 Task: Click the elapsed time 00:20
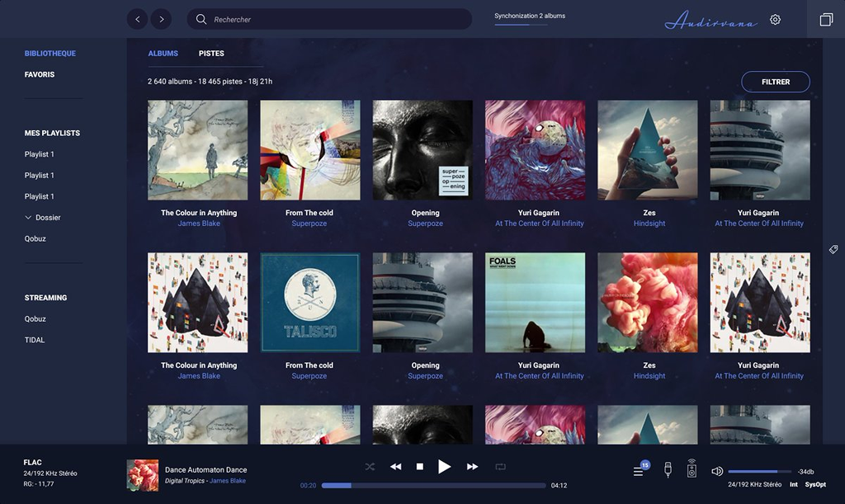[309, 485]
